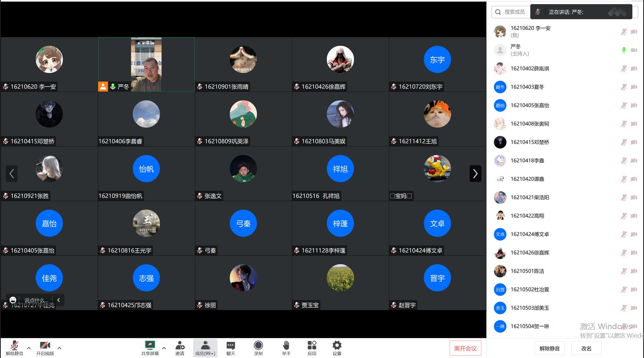Click the share screen icon
Image resolution: width=644 pixels, height=358 pixels.
[x=150, y=345]
